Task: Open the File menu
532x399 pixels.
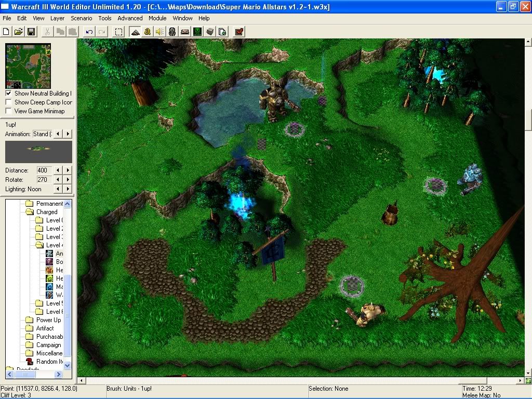Action: 7,18
